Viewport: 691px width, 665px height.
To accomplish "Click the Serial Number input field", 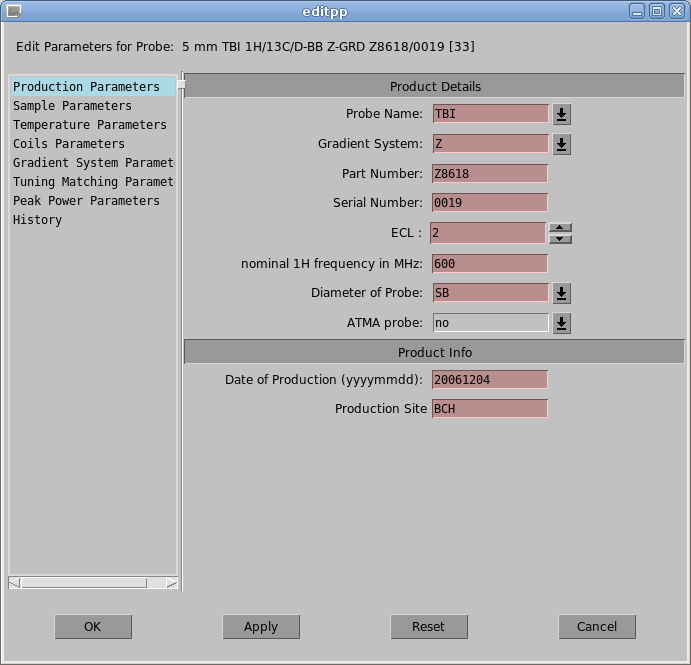I will [x=490, y=203].
